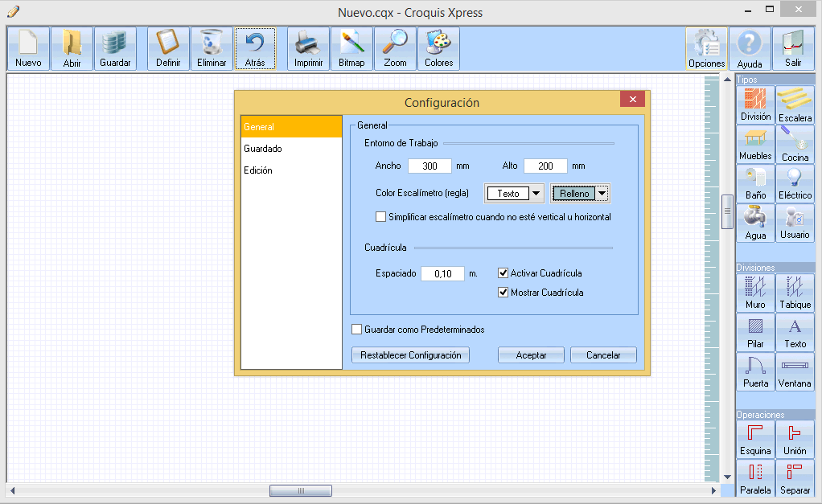Open the Zoom magnifier tool
This screenshot has width=822, height=504.
click(x=395, y=49)
